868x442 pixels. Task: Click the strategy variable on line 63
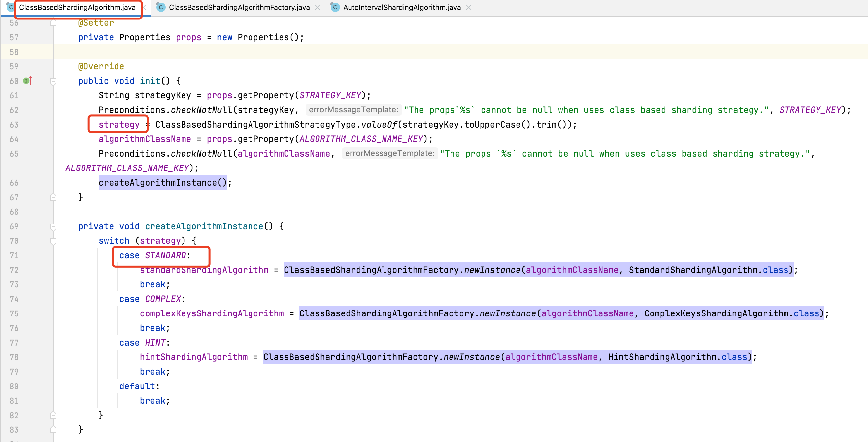point(118,124)
